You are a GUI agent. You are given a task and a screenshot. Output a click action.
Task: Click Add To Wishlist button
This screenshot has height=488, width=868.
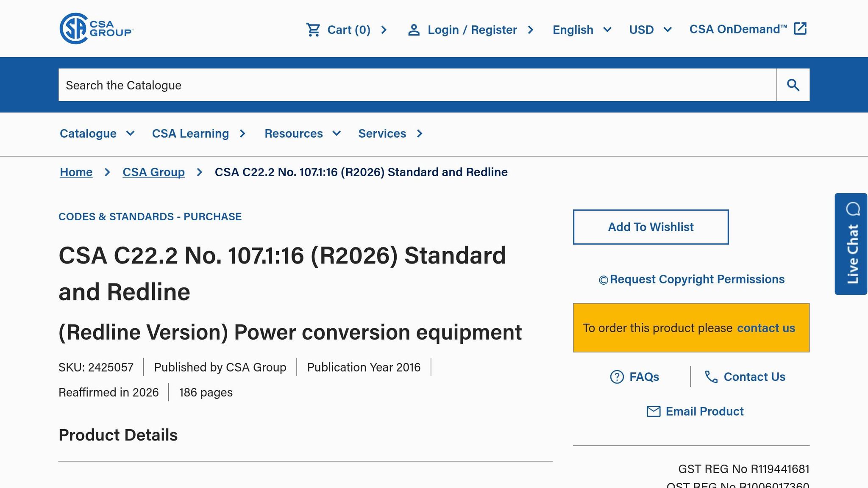click(651, 227)
